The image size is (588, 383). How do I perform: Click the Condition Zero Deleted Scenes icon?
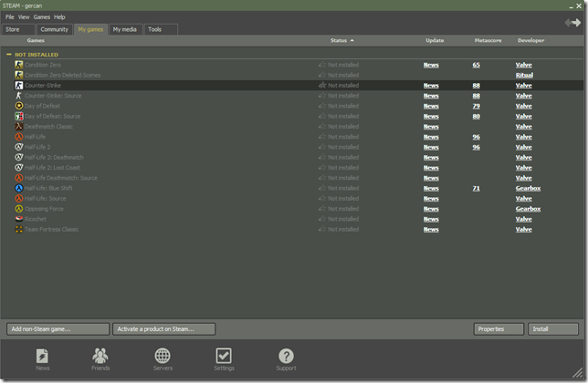(x=19, y=75)
